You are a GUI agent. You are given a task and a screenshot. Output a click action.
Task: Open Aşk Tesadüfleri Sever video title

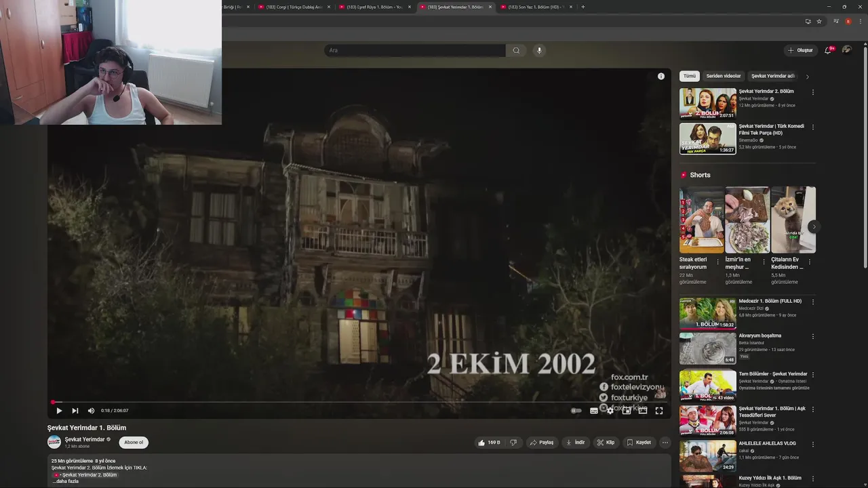(x=772, y=411)
